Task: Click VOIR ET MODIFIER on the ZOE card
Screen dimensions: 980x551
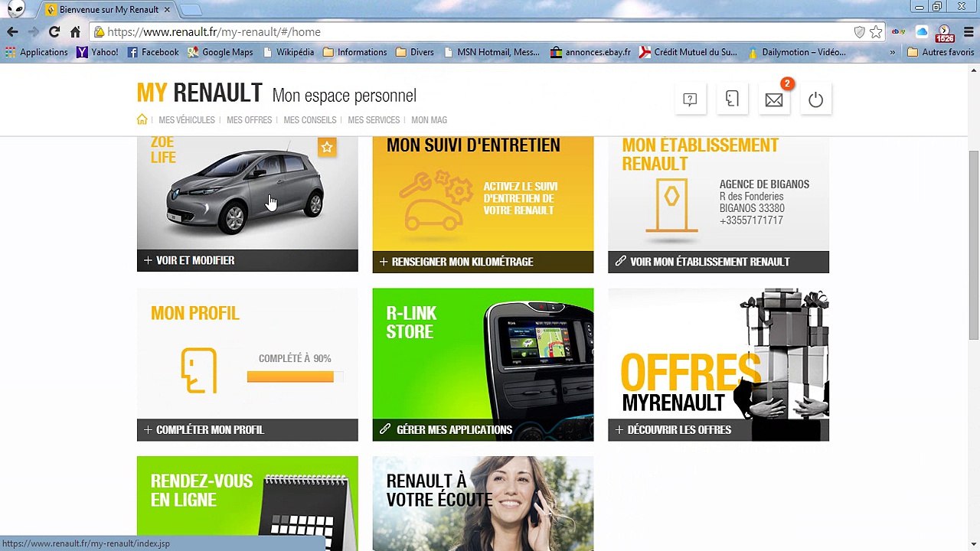Action: pos(247,260)
